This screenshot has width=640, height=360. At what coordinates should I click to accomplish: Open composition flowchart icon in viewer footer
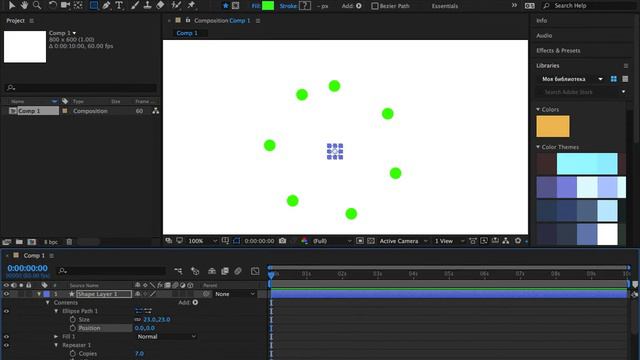(506, 241)
